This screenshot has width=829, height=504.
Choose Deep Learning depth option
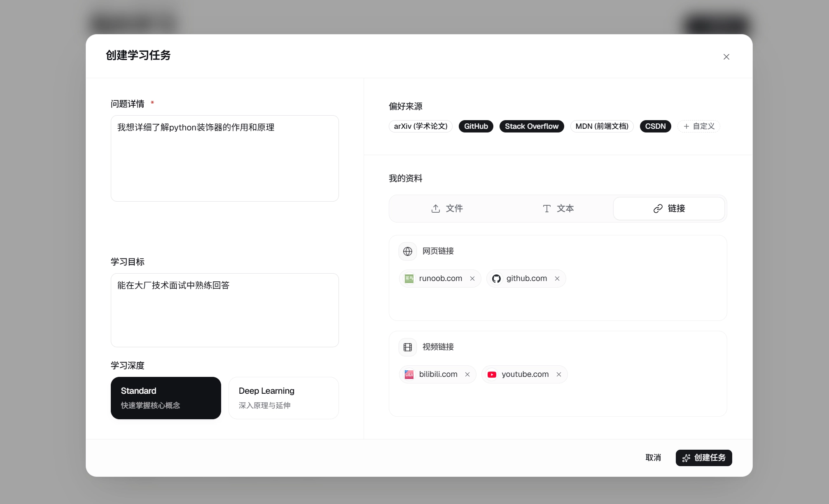pos(284,398)
